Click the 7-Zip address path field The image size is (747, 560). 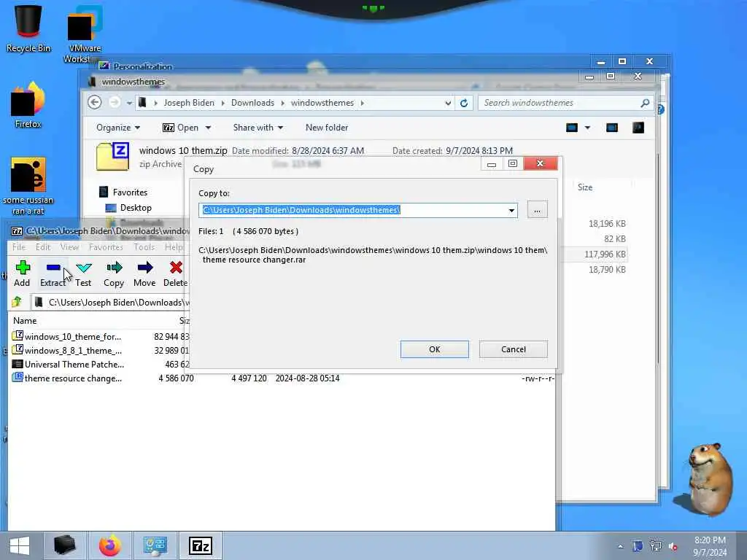point(111,303)
